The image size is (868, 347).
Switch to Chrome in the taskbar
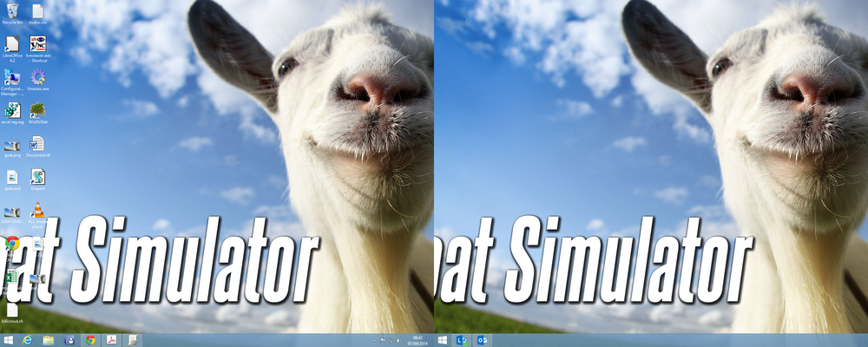tap(91, 340)
